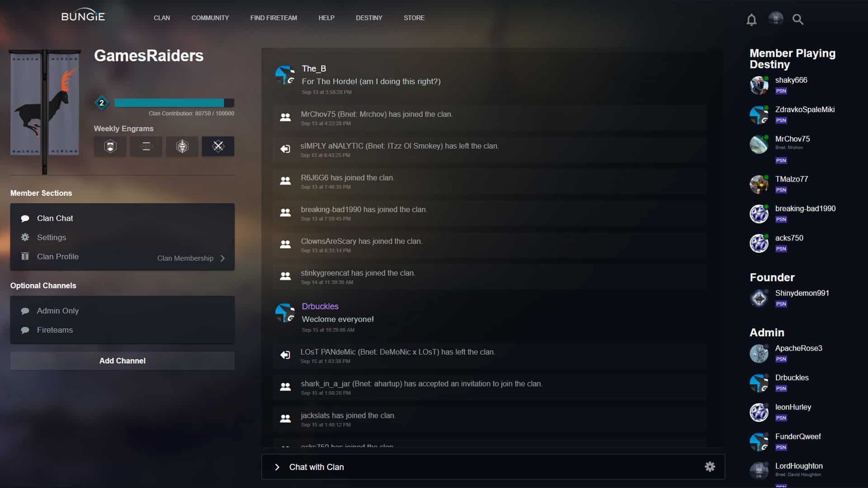Open the DESTINY menu
Screen dimensions: 868x488
click(369, 18)
